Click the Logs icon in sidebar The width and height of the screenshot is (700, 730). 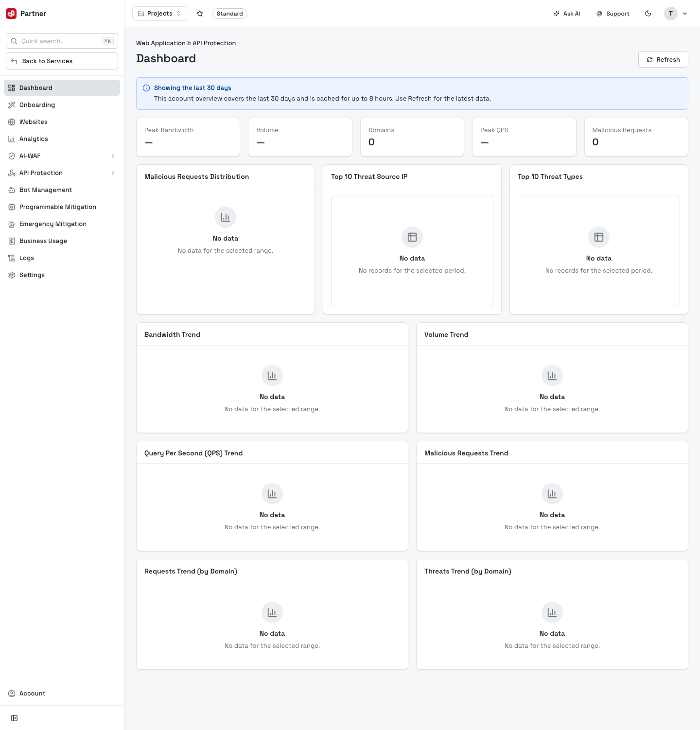click(12, 258)
